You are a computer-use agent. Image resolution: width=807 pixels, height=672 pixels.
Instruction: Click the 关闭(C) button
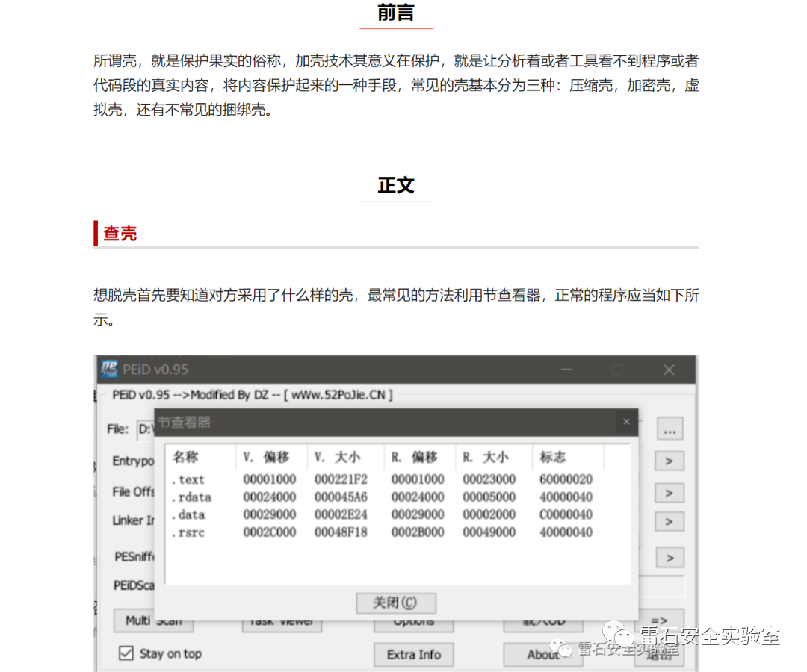point(396,603)
